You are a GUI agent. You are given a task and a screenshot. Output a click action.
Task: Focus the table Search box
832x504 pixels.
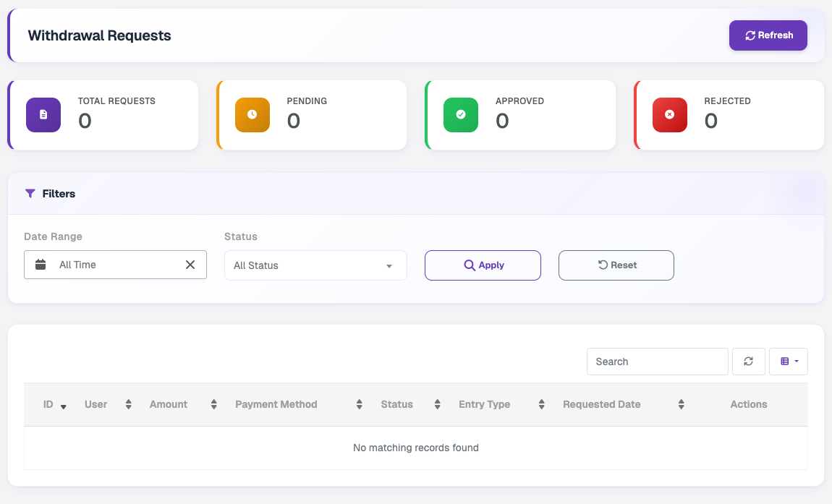click(x=658, y=362)
